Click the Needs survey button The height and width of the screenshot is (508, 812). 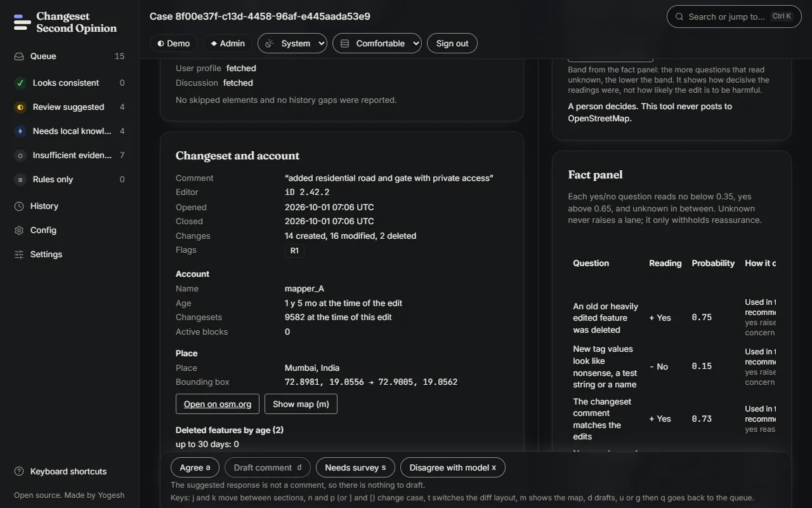tap(355, 467)
